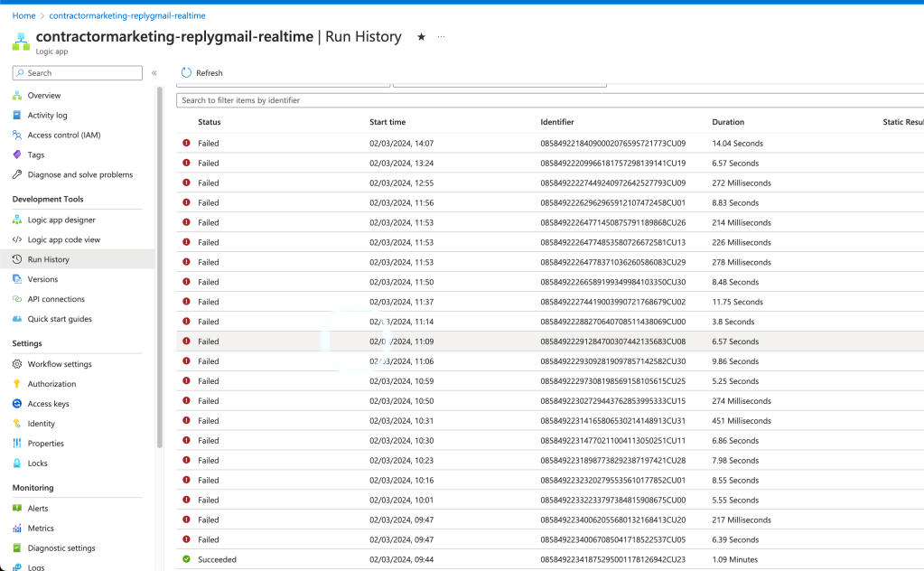
Task: Click failed icon for 11:06 run
Action: (x=186, y=361)
